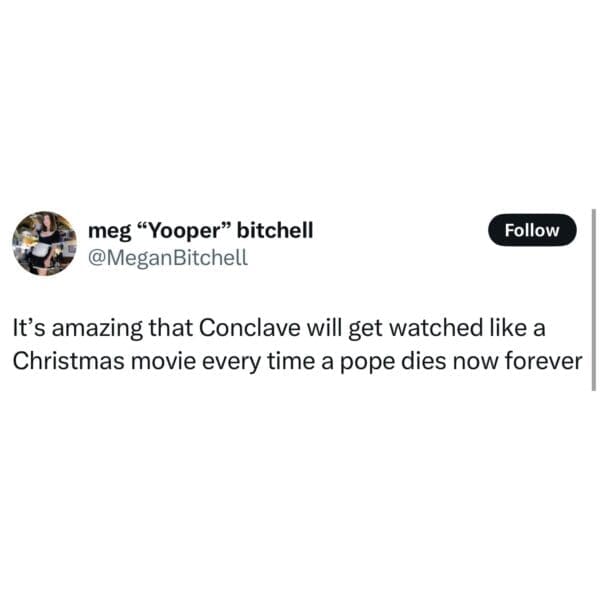Click the word "Christmas" in the tweet
The image size is (600, 600).
(68, 361)
